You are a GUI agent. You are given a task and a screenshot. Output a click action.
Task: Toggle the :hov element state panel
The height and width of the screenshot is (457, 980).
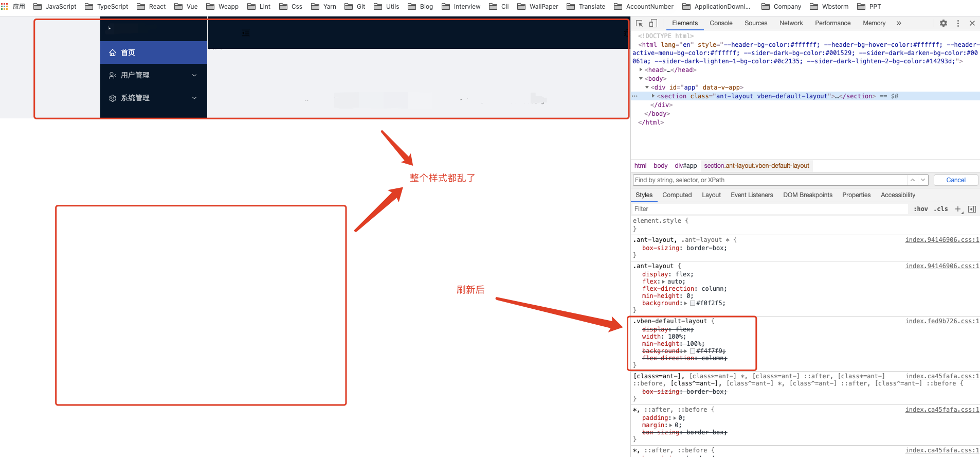(920, 209)
